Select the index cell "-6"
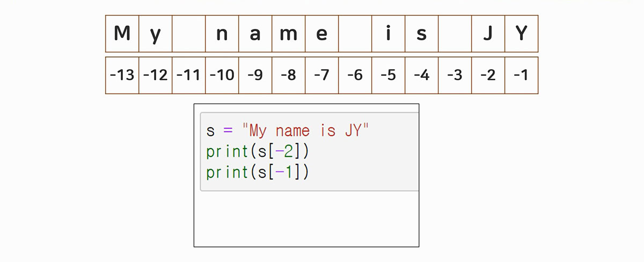The height and width of the screenshot is (262, 644). [x=355, y=75]
